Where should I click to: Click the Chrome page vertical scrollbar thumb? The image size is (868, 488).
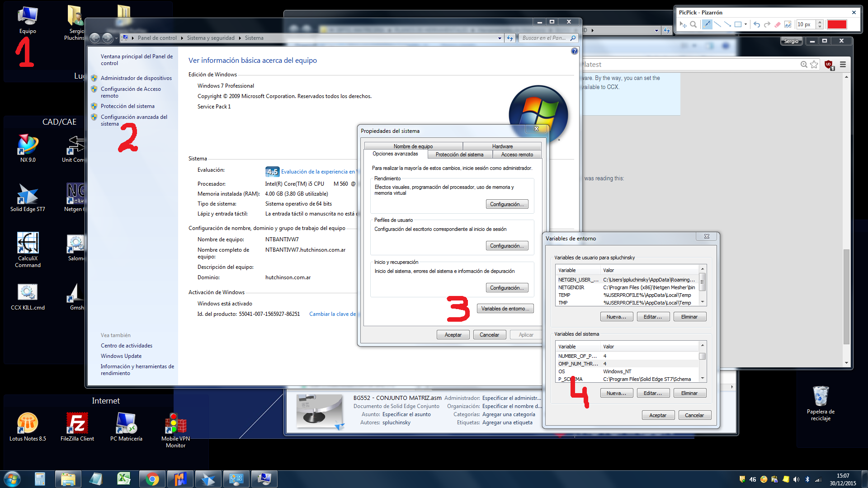tap(846, 296)
